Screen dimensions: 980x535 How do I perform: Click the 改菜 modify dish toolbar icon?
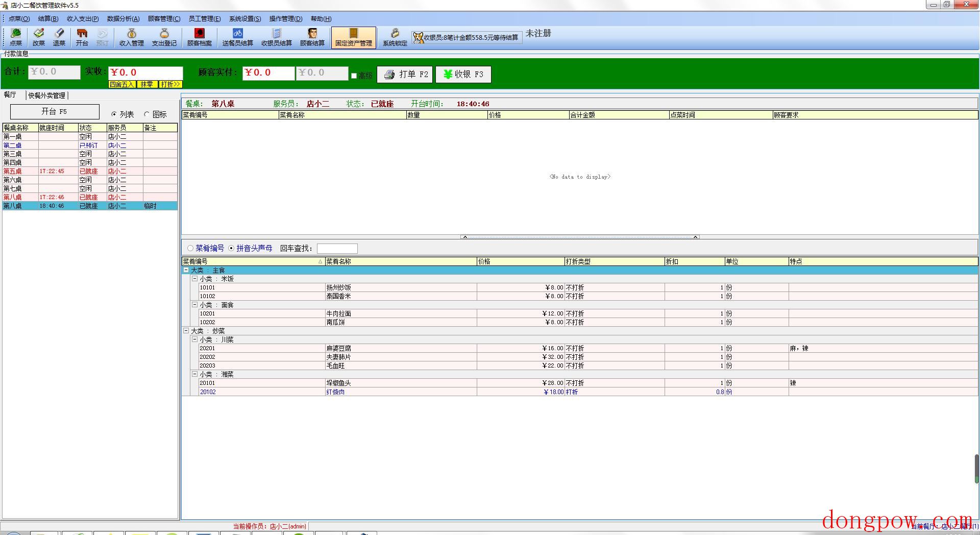click(x=39, y=38)
